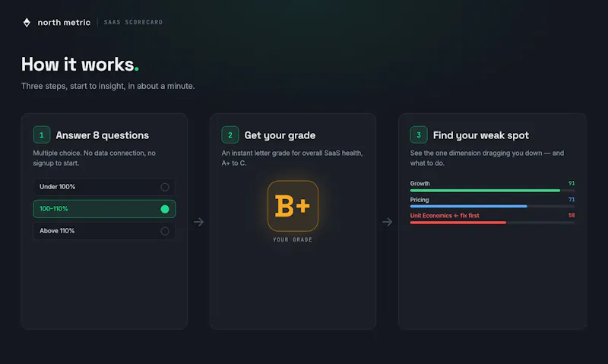The width and height of the screenshot is (608, 364).
Task: Click the Unit Economics score value 58
Action: 572,216
